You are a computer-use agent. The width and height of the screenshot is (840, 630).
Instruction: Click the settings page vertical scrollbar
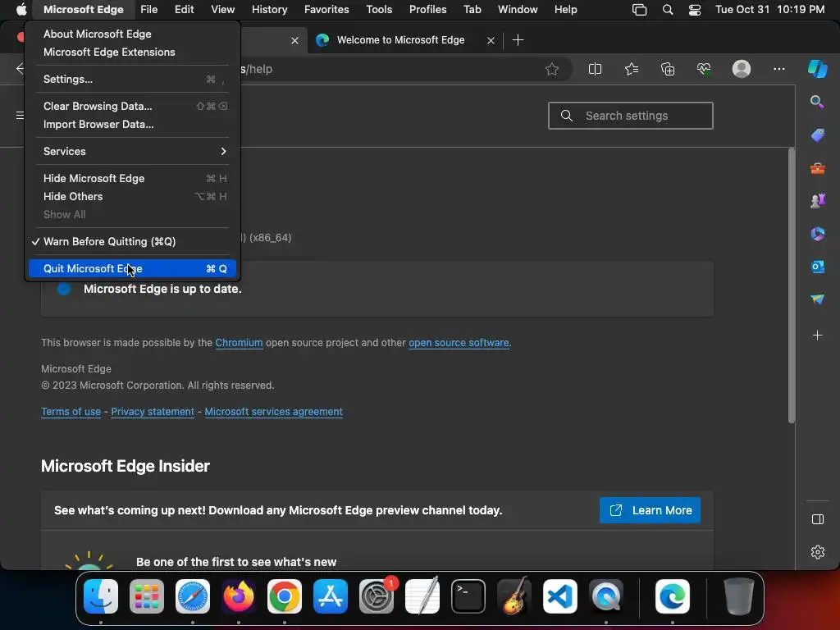click(x=792, y=286)
